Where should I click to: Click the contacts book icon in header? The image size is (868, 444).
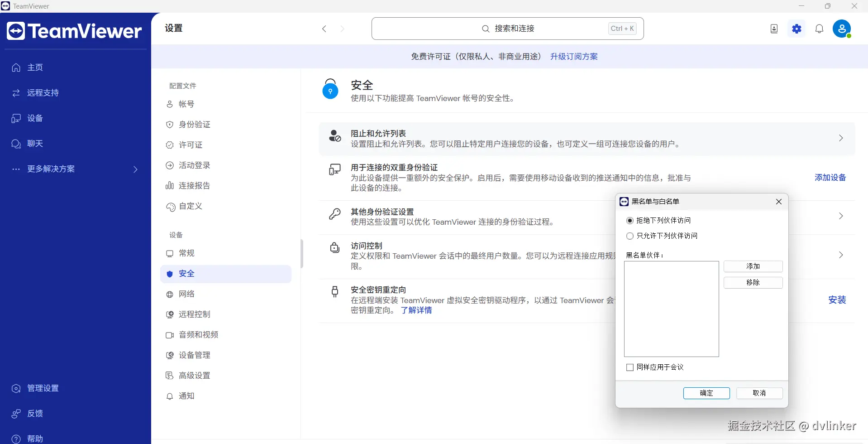click(x=774, y=29)
